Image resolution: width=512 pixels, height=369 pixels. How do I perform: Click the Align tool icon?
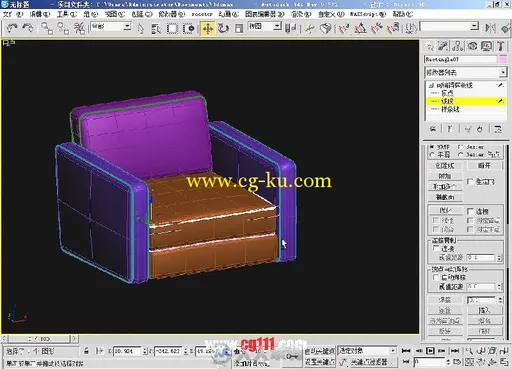(x=506, y=28)
